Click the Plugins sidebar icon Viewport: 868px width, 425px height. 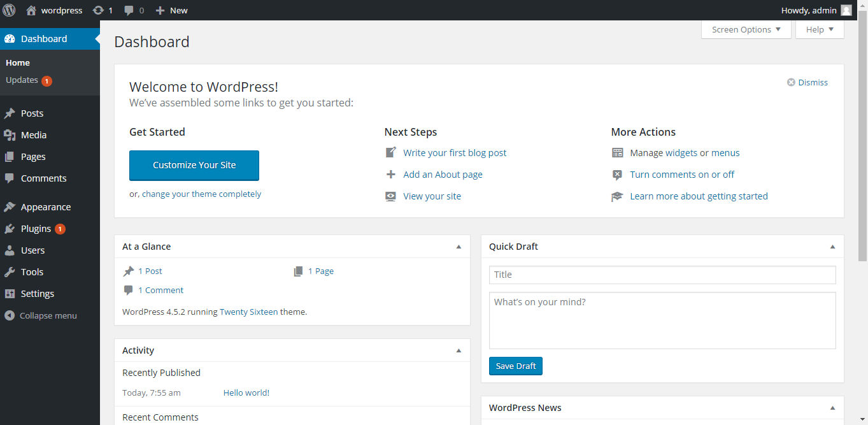point(10,228)
